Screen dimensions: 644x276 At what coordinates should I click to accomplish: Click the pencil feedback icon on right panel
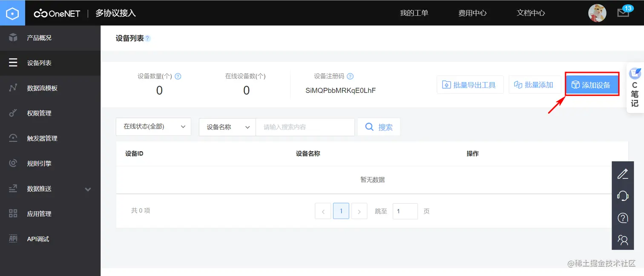click(623, 174)
